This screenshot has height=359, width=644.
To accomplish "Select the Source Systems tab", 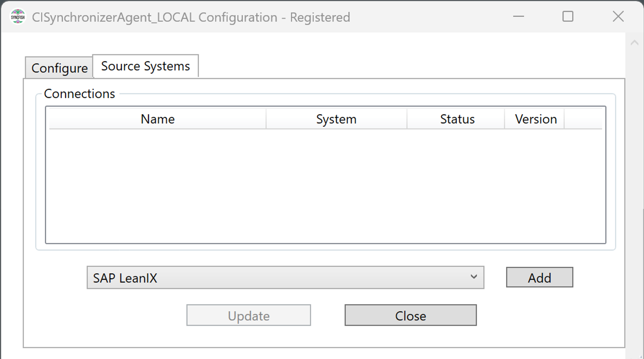I will click(x=145, y=66).
